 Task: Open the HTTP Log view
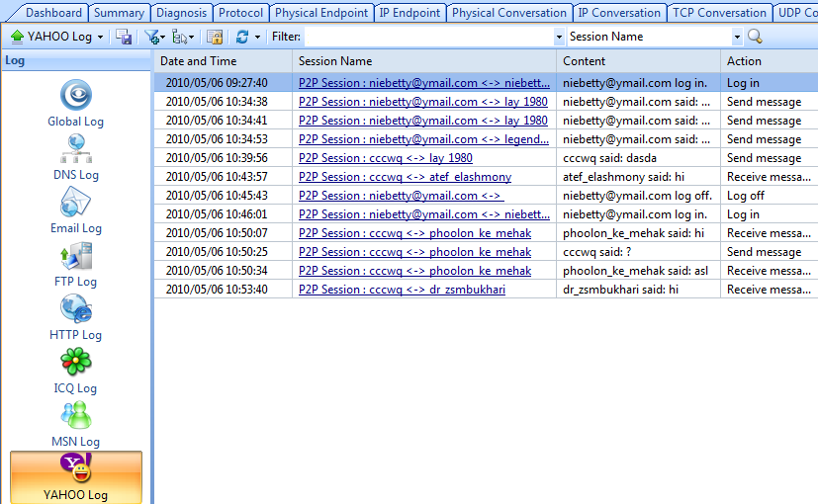[75, 317]
